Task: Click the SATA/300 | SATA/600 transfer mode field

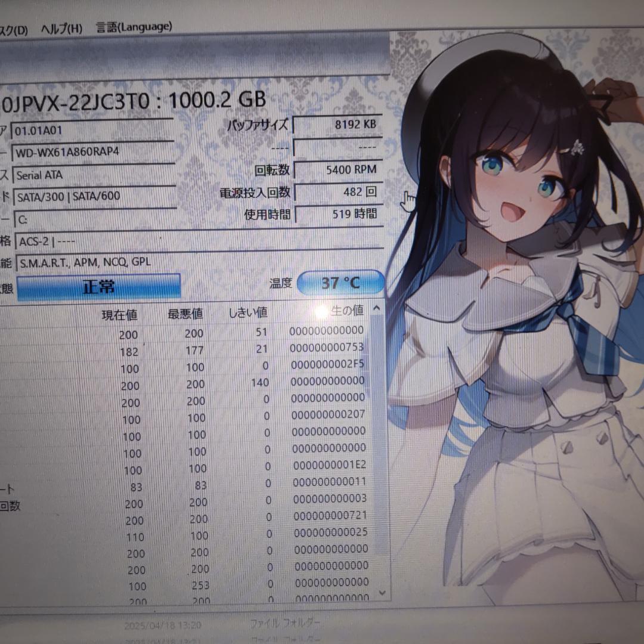Action: tap(89, 196)
